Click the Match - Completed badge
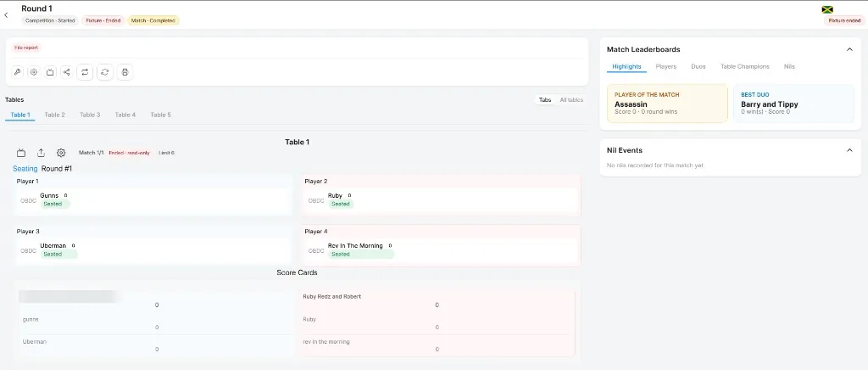This screenshot has width=868, height=370. 153,20
